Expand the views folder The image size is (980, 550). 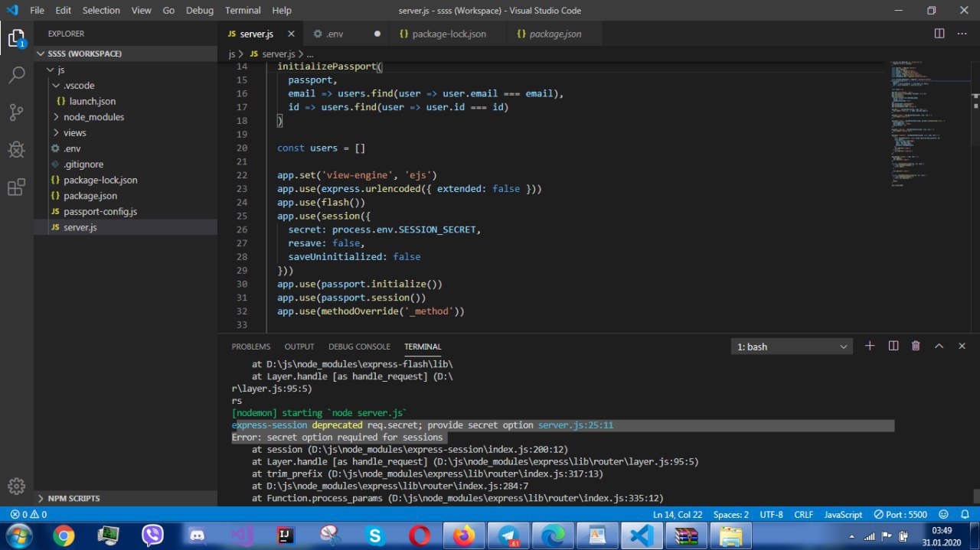click(x=126, y=133)
